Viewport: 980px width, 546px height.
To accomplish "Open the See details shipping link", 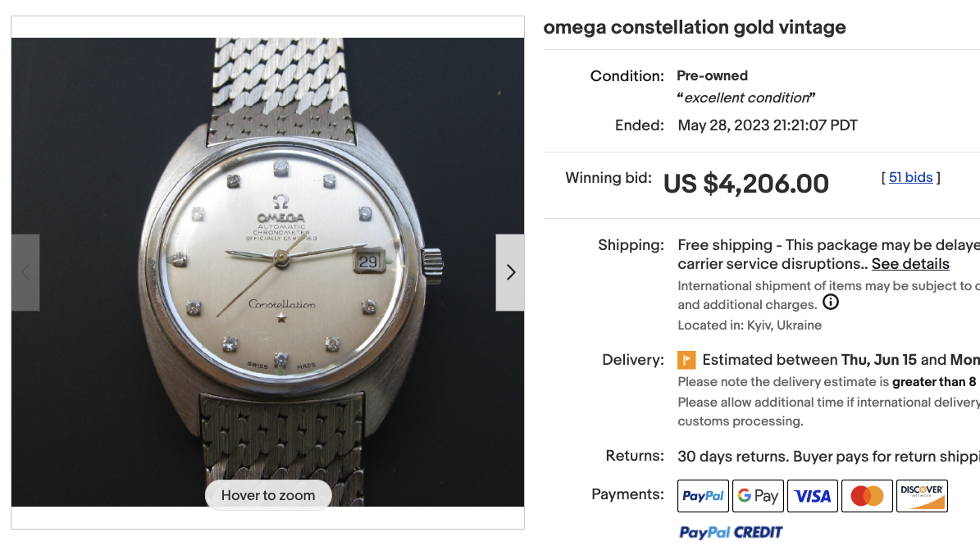I will point(910,264).
